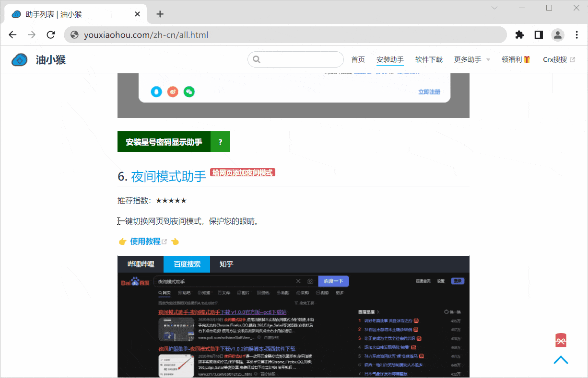Click the dark-mode Baidu screenshot preview

[x=294, y=325]
